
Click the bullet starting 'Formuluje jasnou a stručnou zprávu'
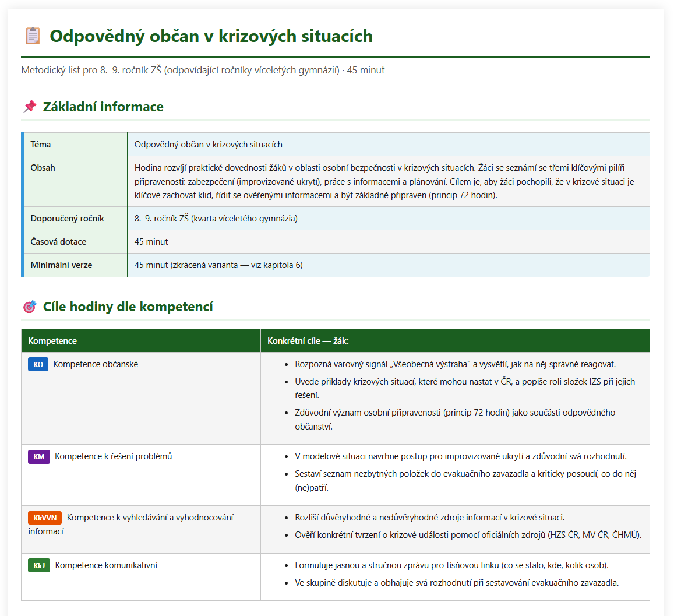tap(452, 565)
